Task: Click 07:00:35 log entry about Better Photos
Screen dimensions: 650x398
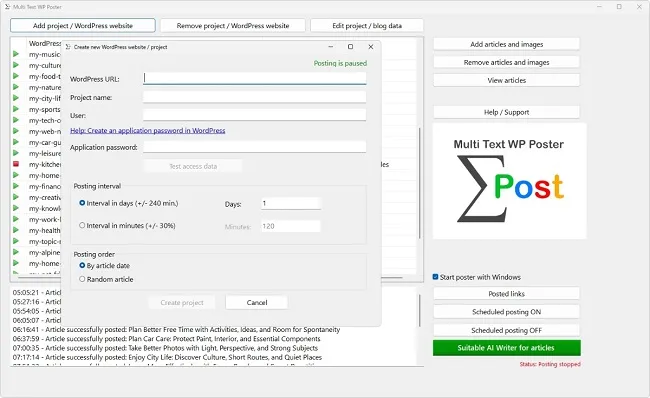Action: coord(165,348)
